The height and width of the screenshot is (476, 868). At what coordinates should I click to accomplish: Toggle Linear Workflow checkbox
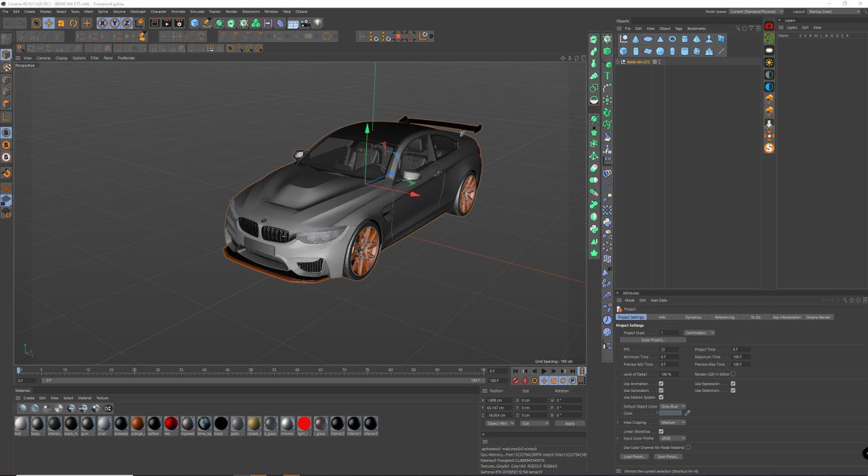661,431
